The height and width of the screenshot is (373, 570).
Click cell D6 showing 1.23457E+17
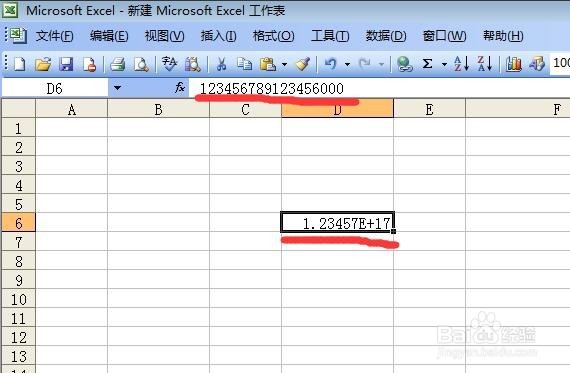337,222
